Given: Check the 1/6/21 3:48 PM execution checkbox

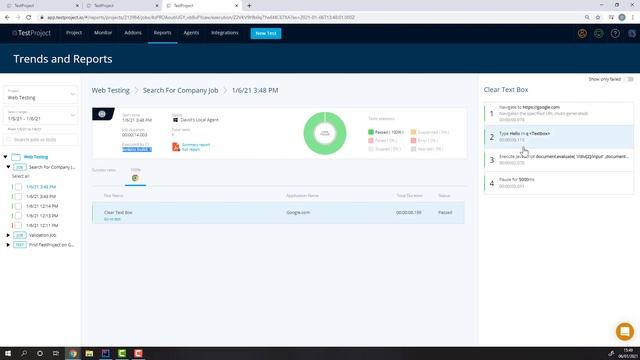Looking at the screenshot, I should pyautogui.click(x=18, y=187).
